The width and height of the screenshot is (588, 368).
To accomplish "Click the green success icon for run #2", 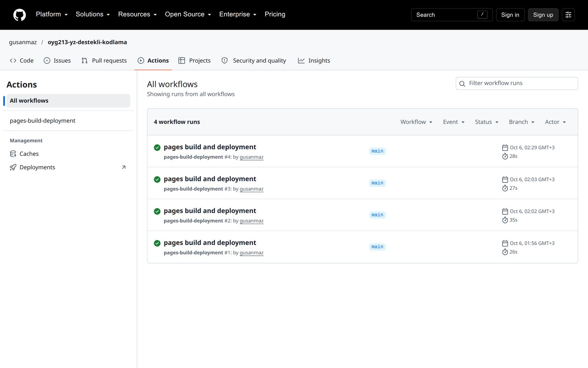I will 157,211.
